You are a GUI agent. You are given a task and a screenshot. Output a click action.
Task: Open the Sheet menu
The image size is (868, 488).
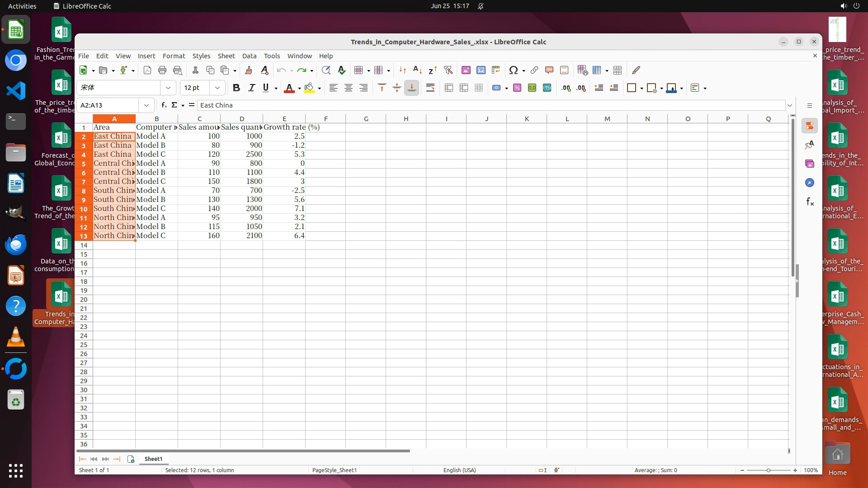click(226, 56)
